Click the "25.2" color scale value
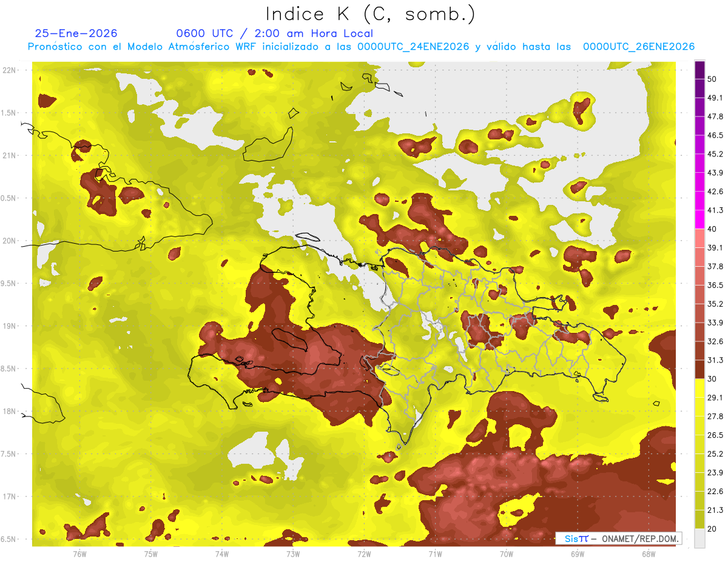This screenshot has width=728, height=562. point(715,454)
